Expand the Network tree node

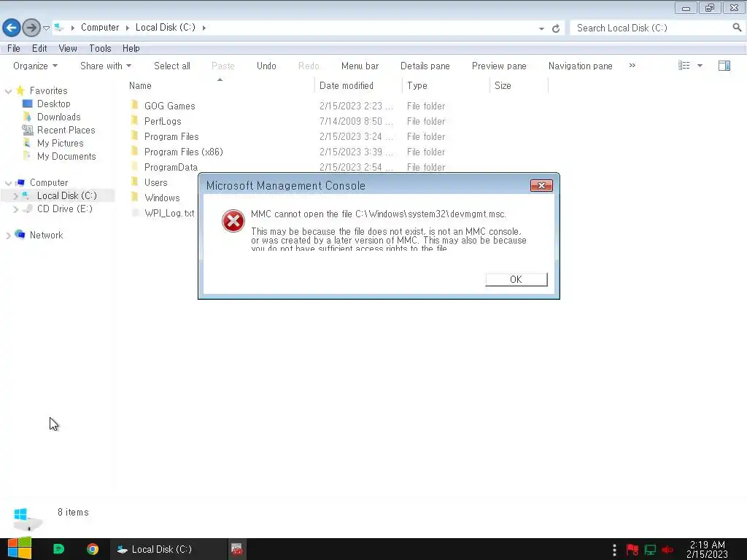pos(8,236)
